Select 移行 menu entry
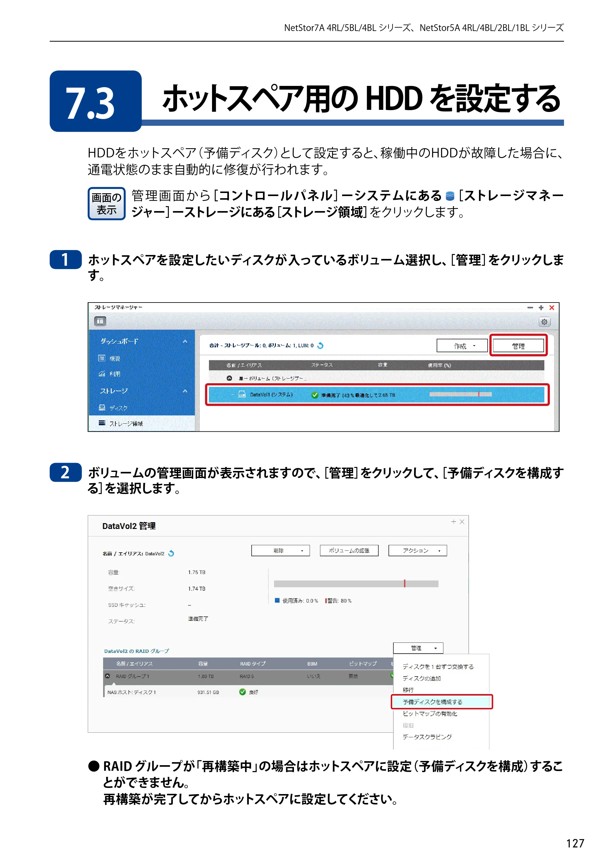The height and width of the screenshot is (868, 614). 408,690
